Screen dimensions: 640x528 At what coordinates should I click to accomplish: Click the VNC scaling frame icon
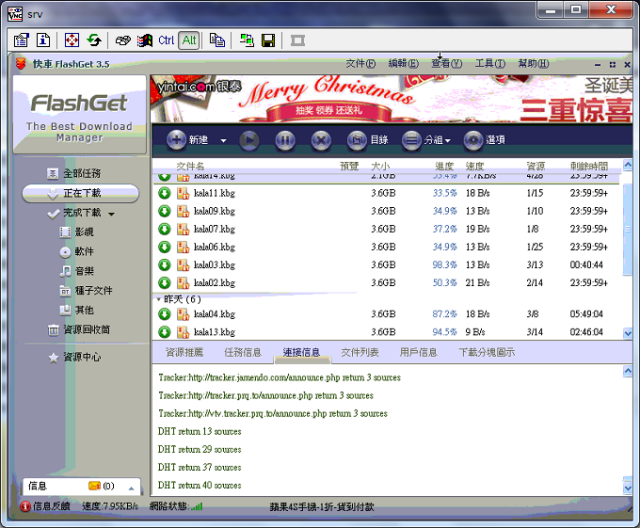click(298, 40)
